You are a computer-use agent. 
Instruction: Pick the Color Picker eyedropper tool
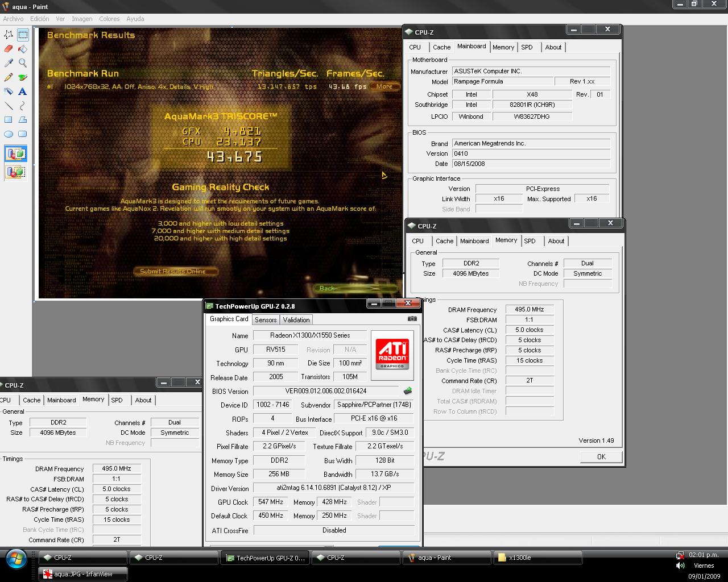point(9,63)
